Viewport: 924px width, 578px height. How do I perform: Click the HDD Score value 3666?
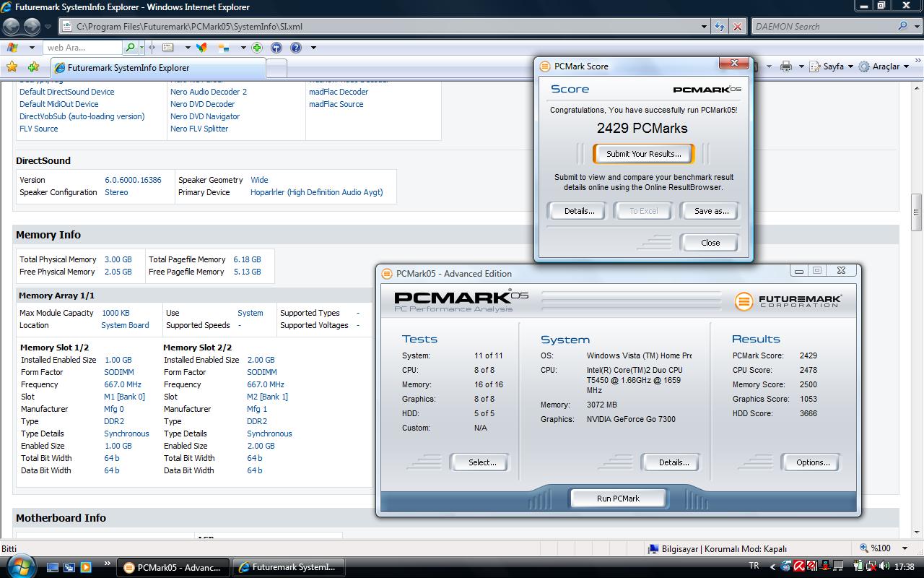808,413
